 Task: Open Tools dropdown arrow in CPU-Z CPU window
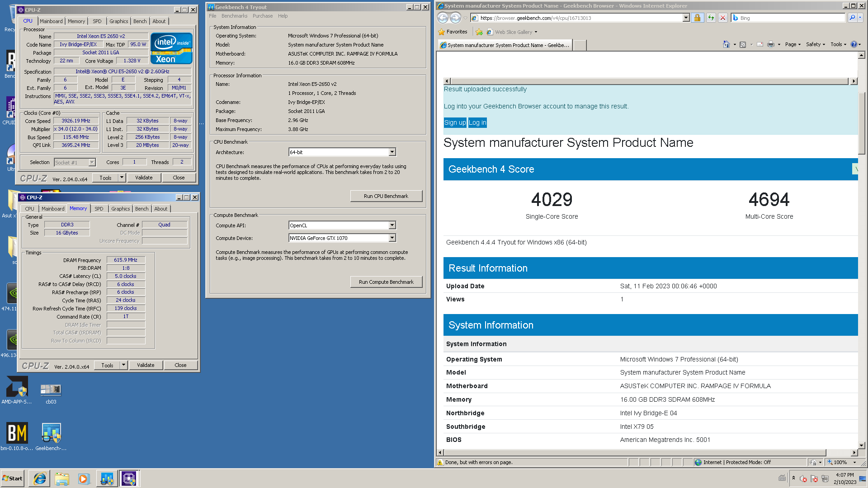[x=122, y=178]
